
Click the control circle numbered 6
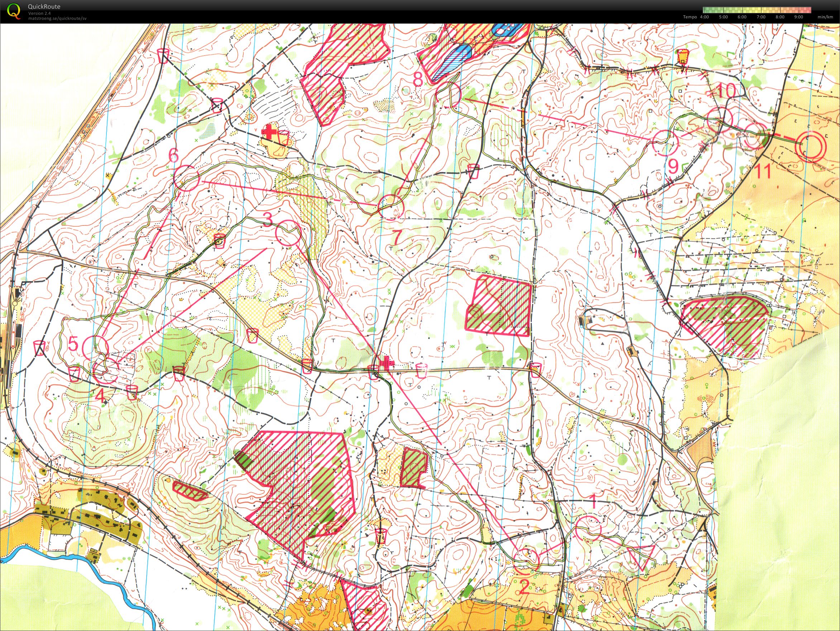pyautogui.click(x=187, y=178)
